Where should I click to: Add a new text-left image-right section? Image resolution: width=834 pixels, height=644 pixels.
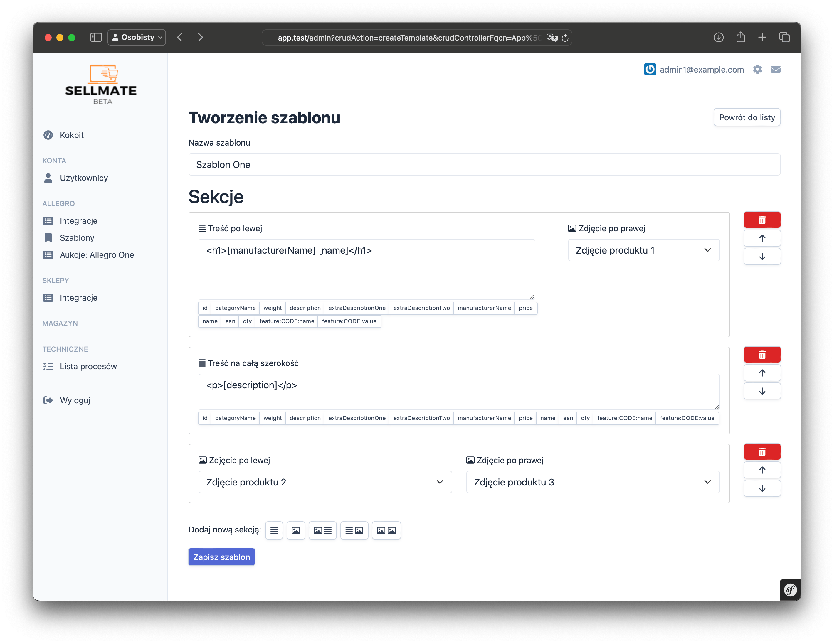click(x=354, y=531)
